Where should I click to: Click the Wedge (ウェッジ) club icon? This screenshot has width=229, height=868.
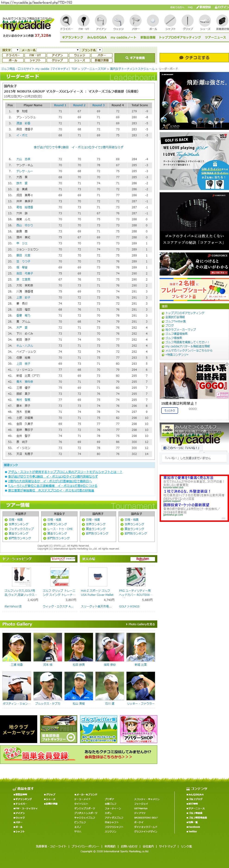point(118,21)
